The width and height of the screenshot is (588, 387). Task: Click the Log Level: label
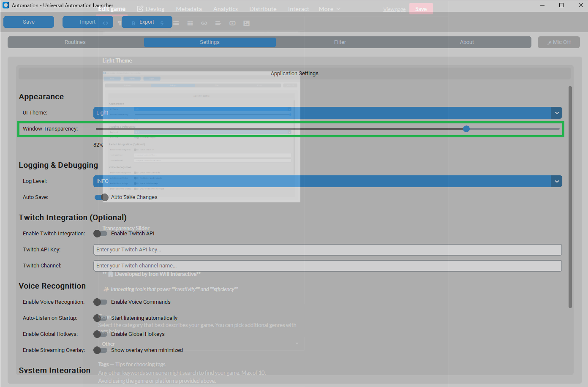tap(35, 181)
